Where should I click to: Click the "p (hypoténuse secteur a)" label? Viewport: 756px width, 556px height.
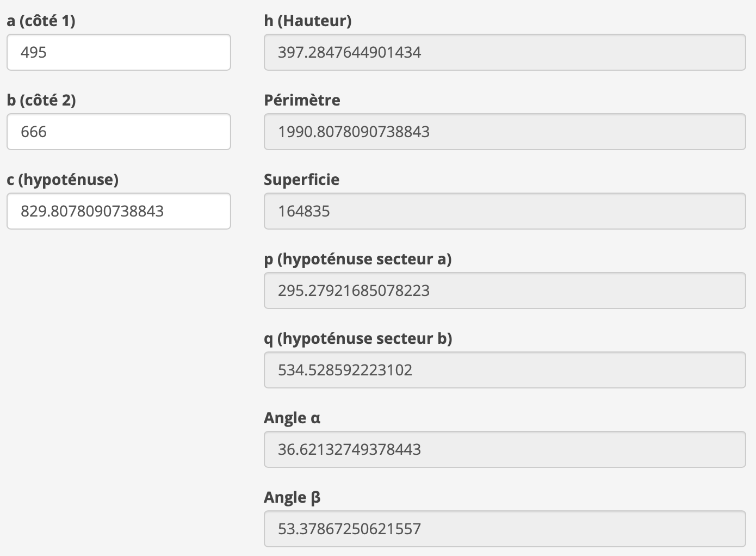point(357,259)
